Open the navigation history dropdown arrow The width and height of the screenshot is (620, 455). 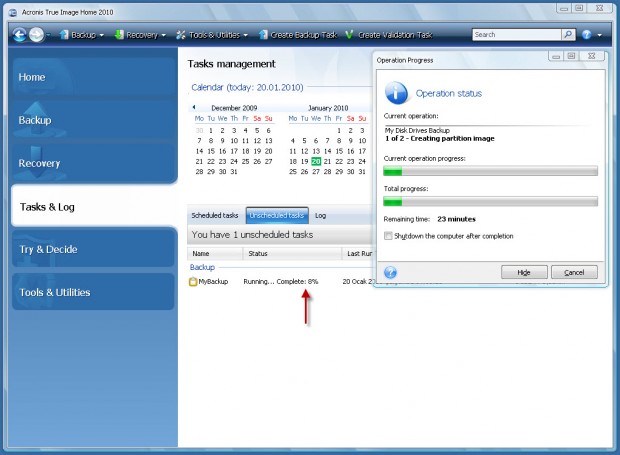pyautogui.click(x=48, y=35)
